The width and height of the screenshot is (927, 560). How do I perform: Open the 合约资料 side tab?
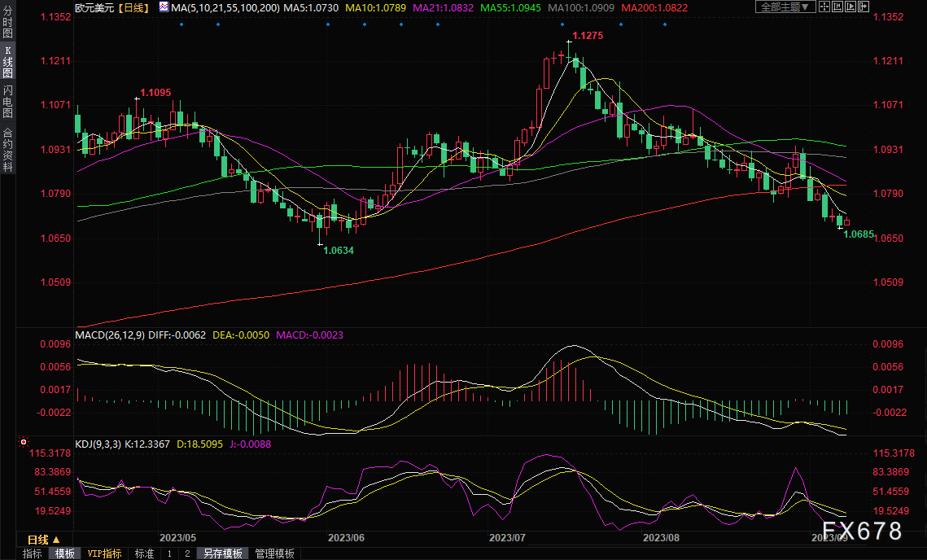(x=7, y=149)
